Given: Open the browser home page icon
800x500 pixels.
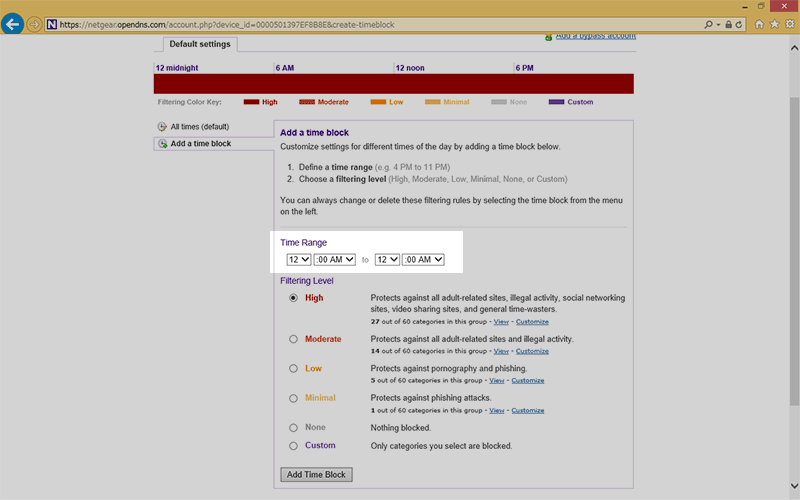Looking at the screenshot, I should click(759, 23).
